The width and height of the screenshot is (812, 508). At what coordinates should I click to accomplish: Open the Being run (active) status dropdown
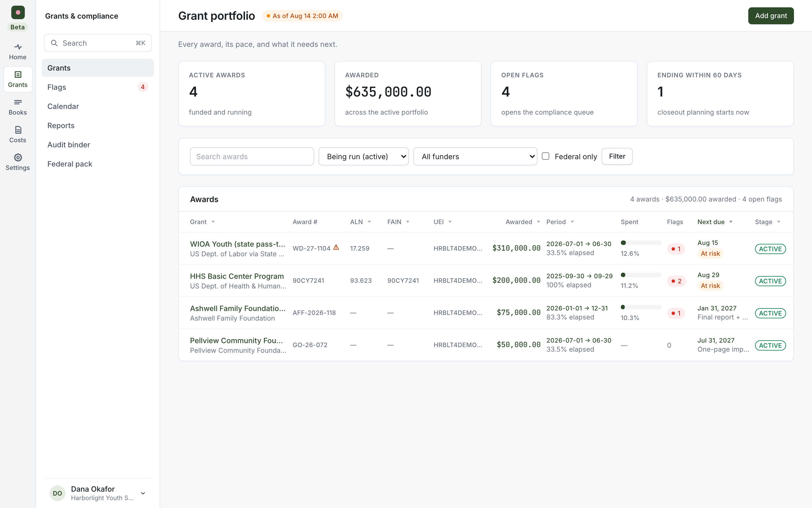point(363,156)
